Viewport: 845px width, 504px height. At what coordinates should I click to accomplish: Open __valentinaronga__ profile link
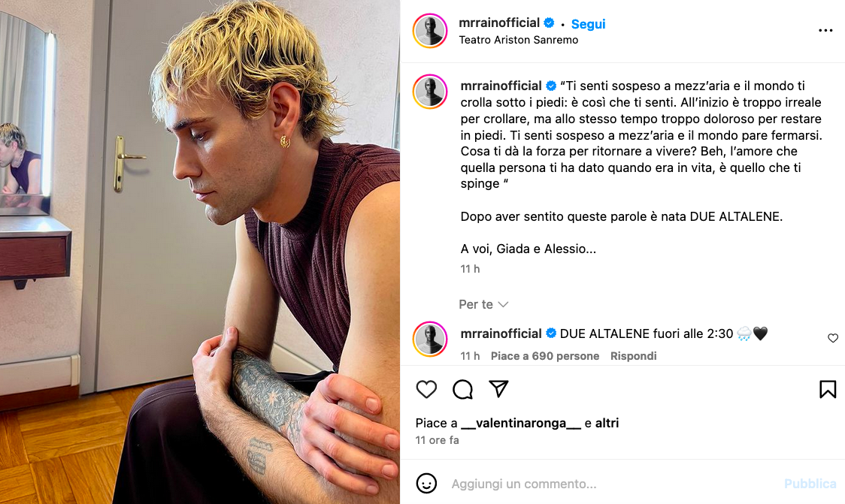click(x=521, y=423)
